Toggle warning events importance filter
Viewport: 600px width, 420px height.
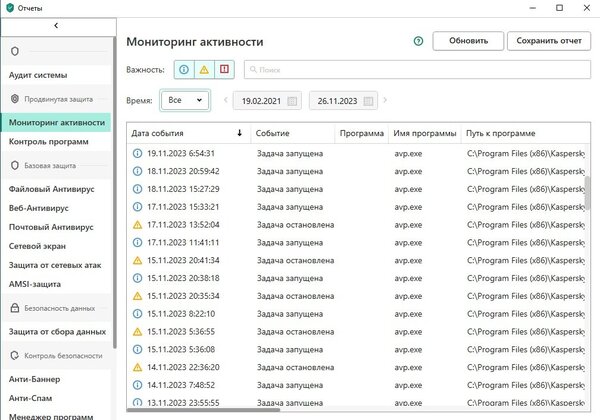point(204,70)
